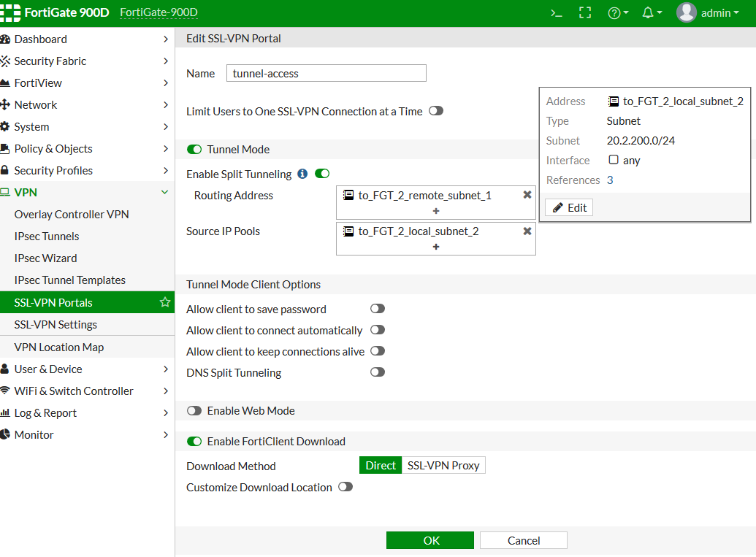Turn on Enable Web Mode
The width and height of the screenshot is (756, 557).
point(194,411)
